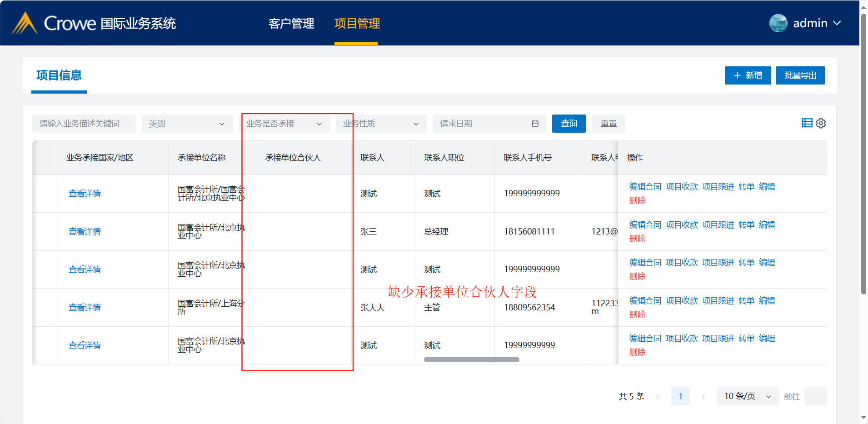This screenshot has width=868, height=424.
Task: Click the plus 新增 button
Action: click(x=748, y=75)
